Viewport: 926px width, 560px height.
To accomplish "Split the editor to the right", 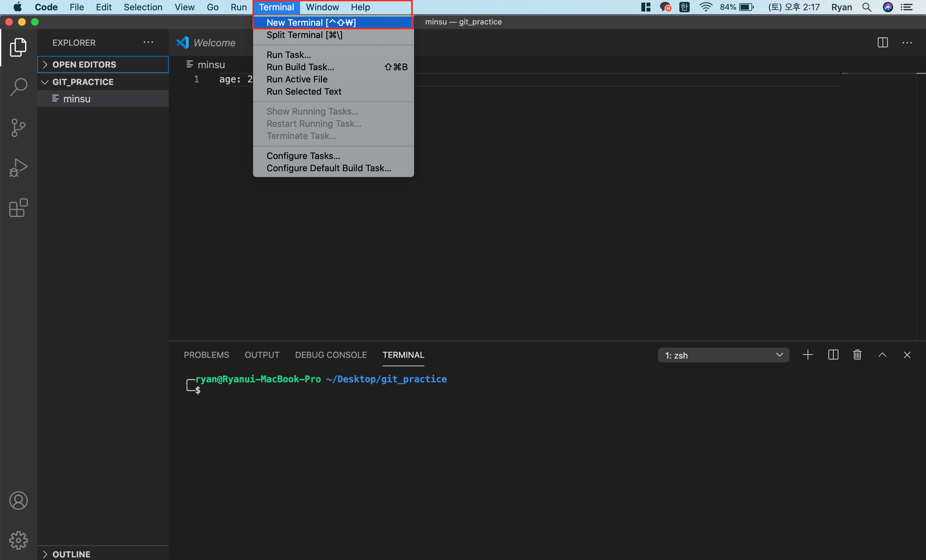I will [883, 42].
